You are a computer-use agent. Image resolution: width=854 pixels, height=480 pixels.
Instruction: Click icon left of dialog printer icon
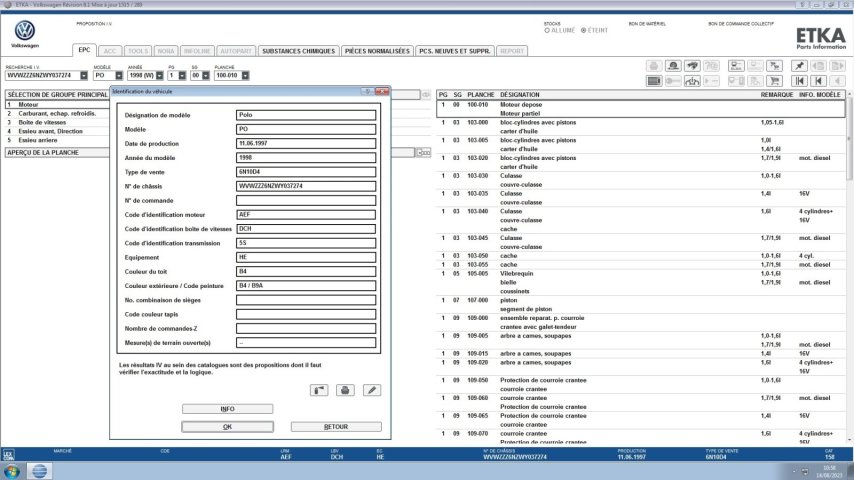319,390
